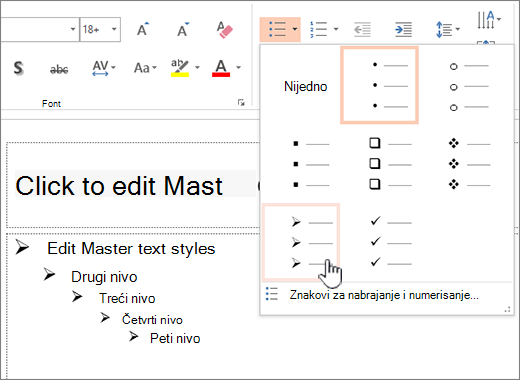This screenshot has width=520, height=380.
Task: Click the Edit Master text styles line
Action: (131, 249)
